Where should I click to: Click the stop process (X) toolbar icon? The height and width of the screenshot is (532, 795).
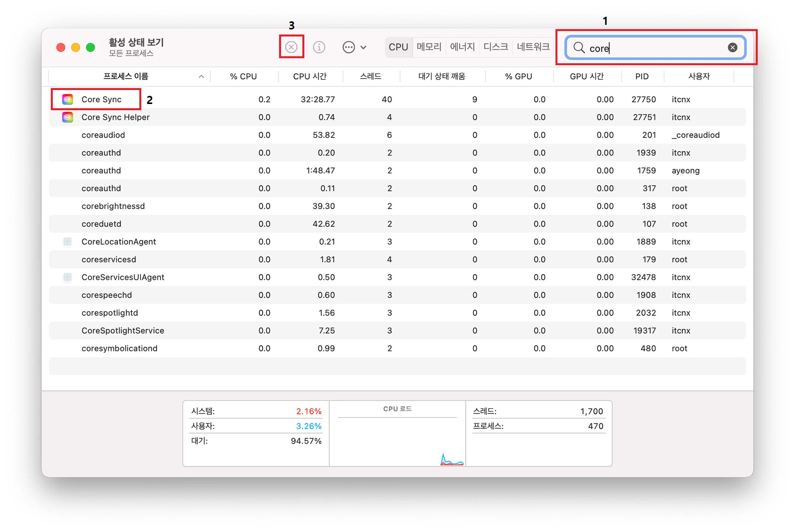291,47
